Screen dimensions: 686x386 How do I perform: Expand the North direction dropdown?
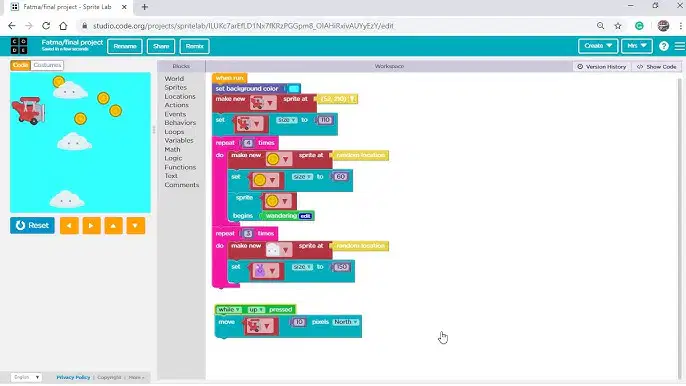(346, 322)
